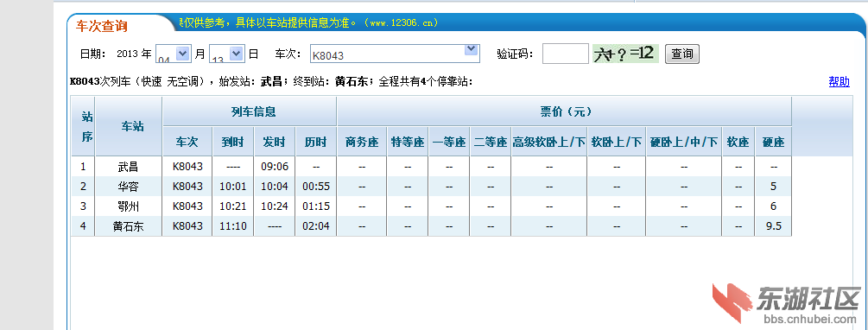Click the 硬座 column header

point(773,142)
